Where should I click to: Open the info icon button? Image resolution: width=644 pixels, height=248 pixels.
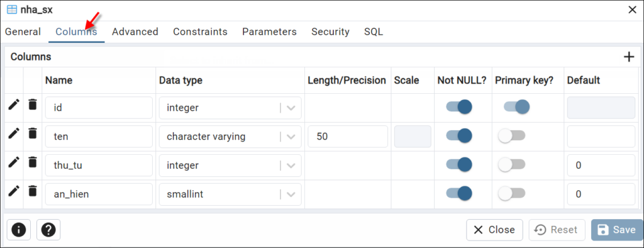tap(18, 230)
